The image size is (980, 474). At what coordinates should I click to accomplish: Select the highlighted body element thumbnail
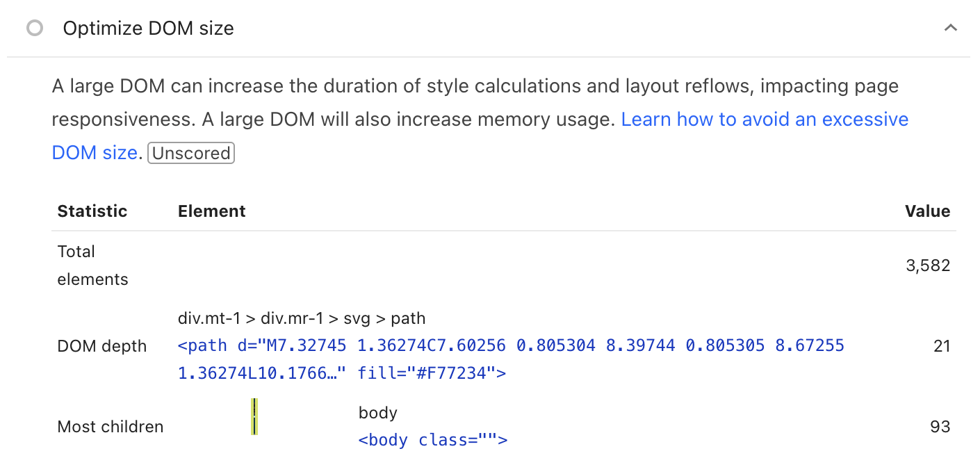coord(254,417)
